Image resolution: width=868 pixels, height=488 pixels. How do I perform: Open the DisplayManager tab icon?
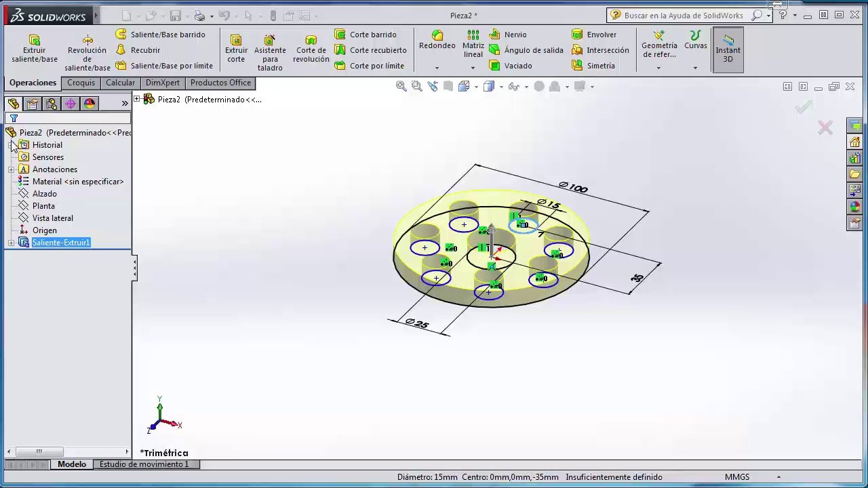click(x=89, y=104)
